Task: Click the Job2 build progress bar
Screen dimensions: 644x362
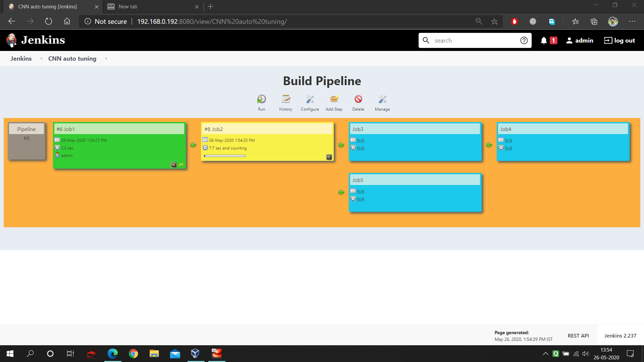Action: click(x=225, y=156)
